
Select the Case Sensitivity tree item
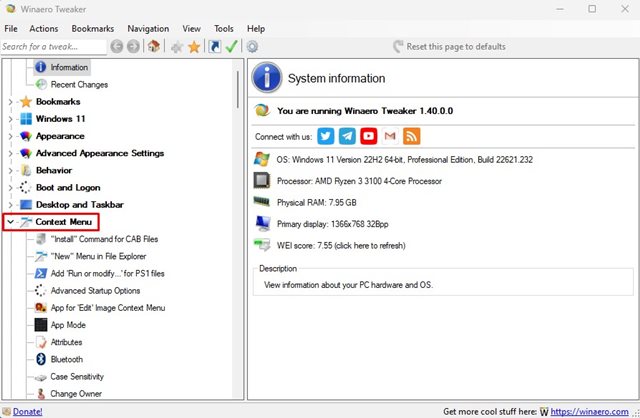pyautogui.click(x=77, y=376)
